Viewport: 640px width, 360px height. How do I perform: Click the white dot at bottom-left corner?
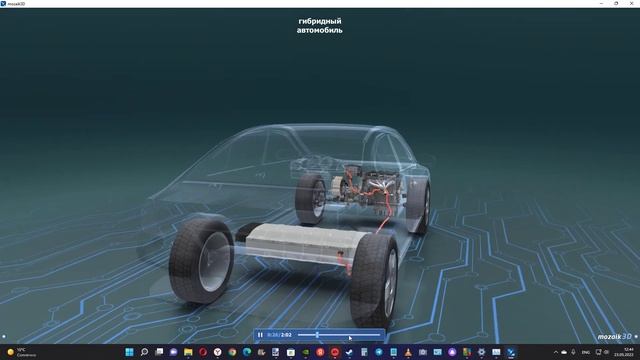pyautogui.click(x=4, y=336)
